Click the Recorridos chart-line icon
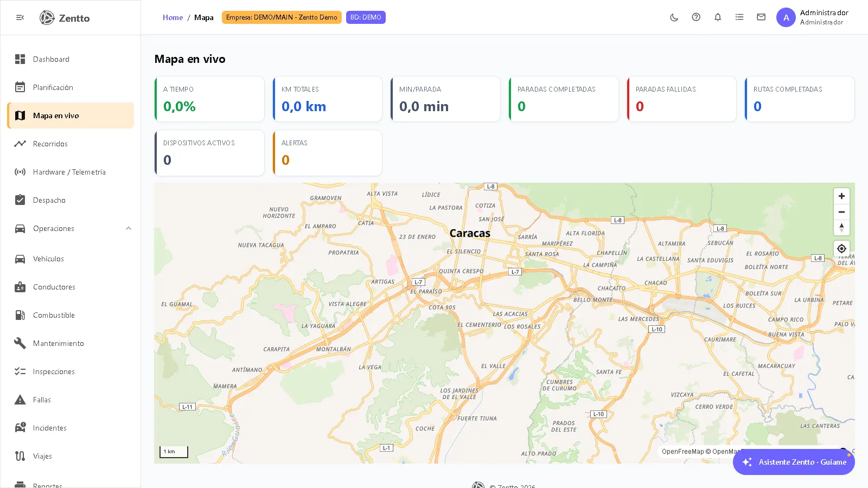This screenshot has height=488, width=868. tap(20, 144)
